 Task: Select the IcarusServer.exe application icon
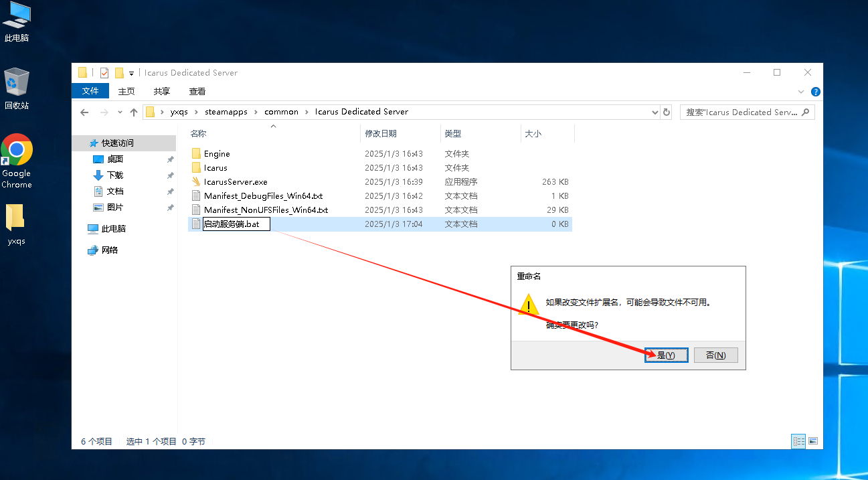[x=196, y=181]
